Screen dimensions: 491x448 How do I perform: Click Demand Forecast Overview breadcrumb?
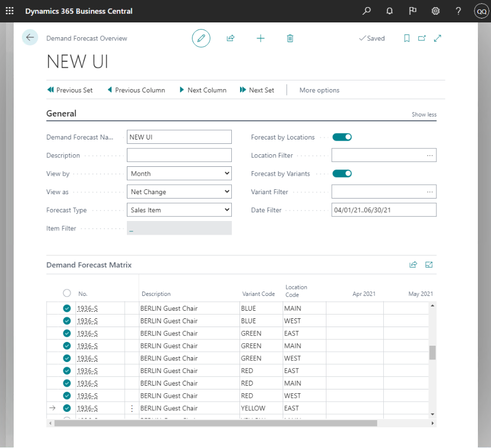coord(87,38)
